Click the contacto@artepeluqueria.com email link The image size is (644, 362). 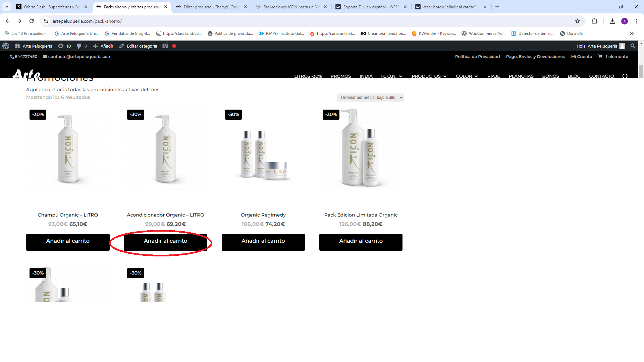[x=77, y=56]
